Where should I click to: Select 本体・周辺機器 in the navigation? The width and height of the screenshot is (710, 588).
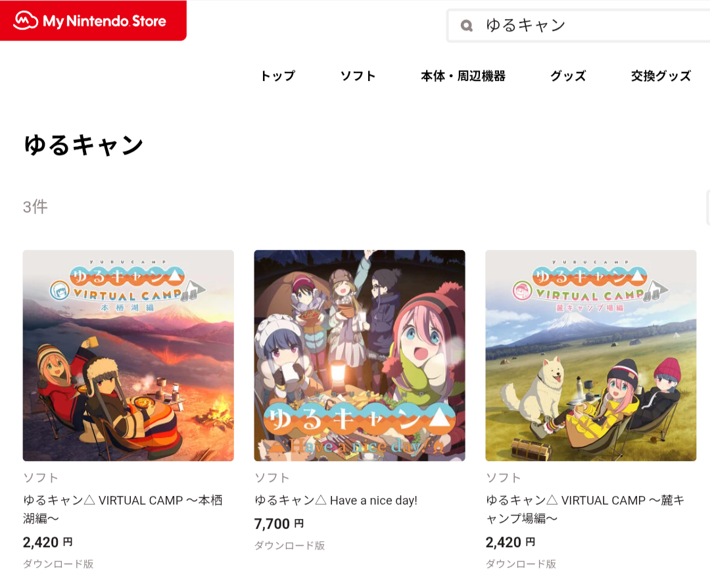tap(463, 76)
